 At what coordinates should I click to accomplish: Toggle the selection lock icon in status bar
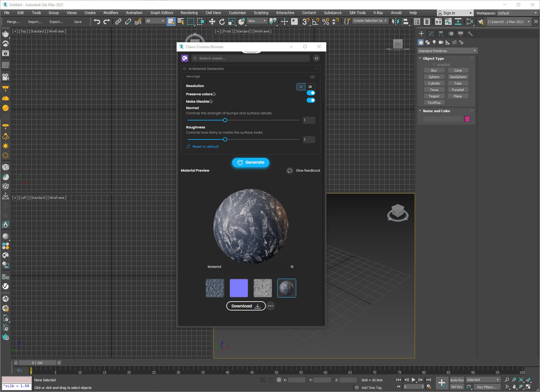270,380
